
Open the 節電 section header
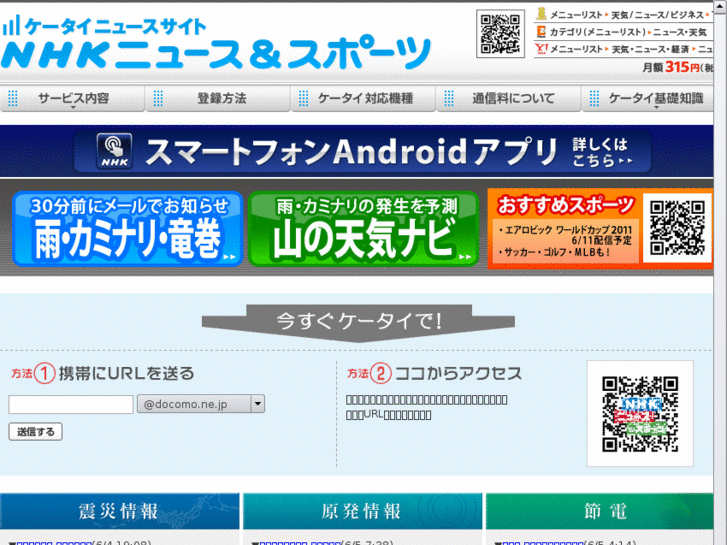pyautogui.click(x=599, y=511)
